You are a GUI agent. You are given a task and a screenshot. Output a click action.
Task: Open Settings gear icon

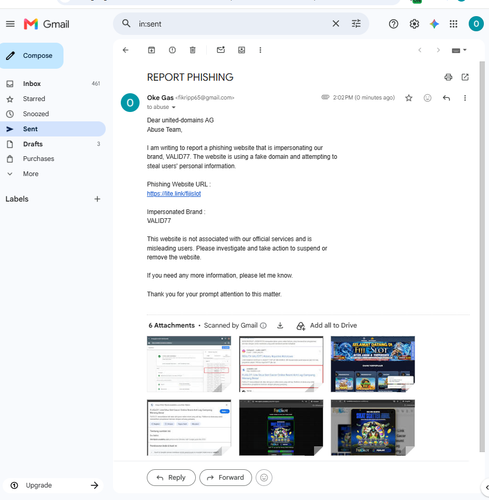click(x=414, y=24)
